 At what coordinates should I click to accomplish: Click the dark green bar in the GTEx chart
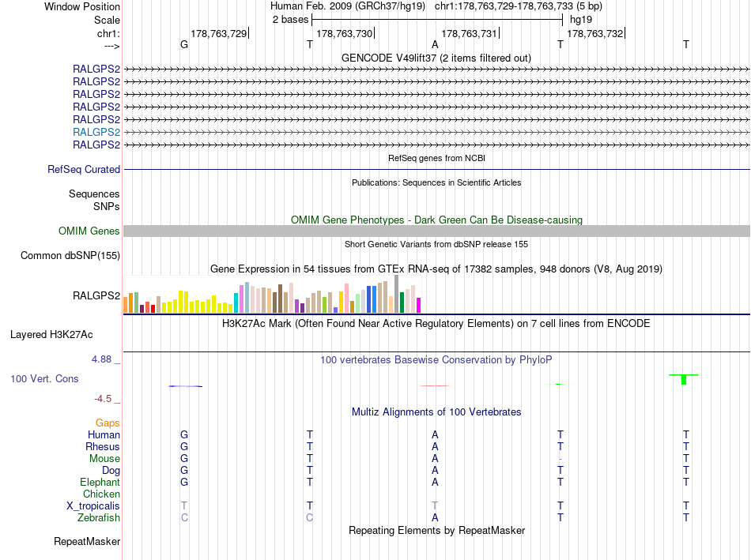(402, 303)
